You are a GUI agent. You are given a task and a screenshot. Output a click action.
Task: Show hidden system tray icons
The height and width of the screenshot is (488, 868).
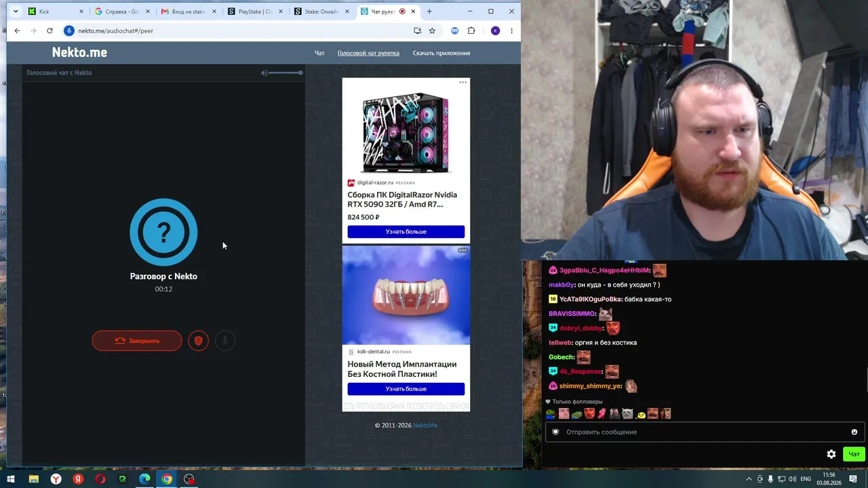749,479
